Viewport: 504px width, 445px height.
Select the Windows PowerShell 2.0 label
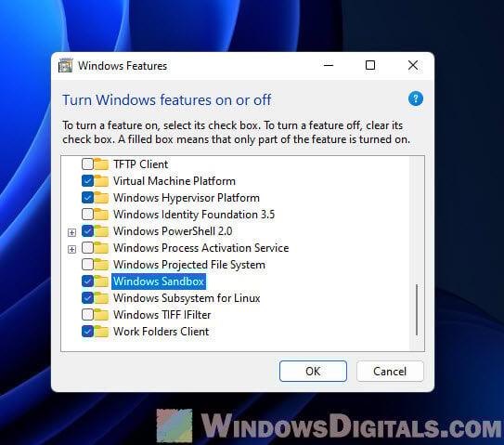pos(173,231)
